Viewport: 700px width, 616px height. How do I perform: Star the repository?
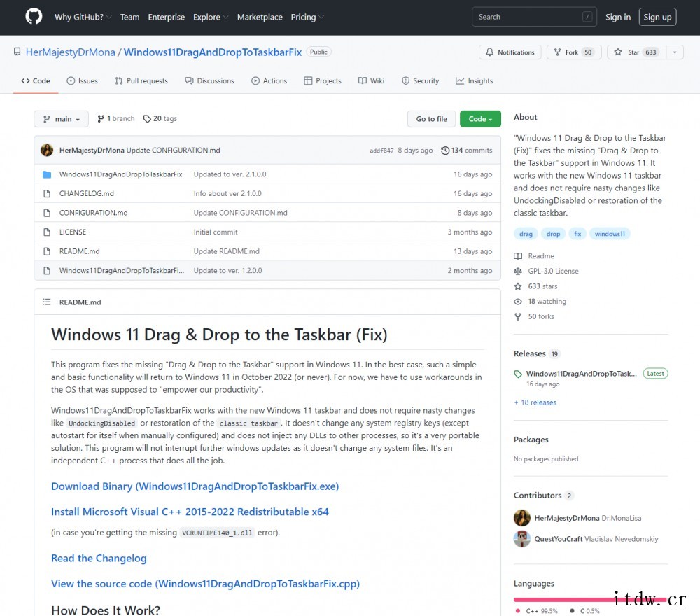(636, 52)
